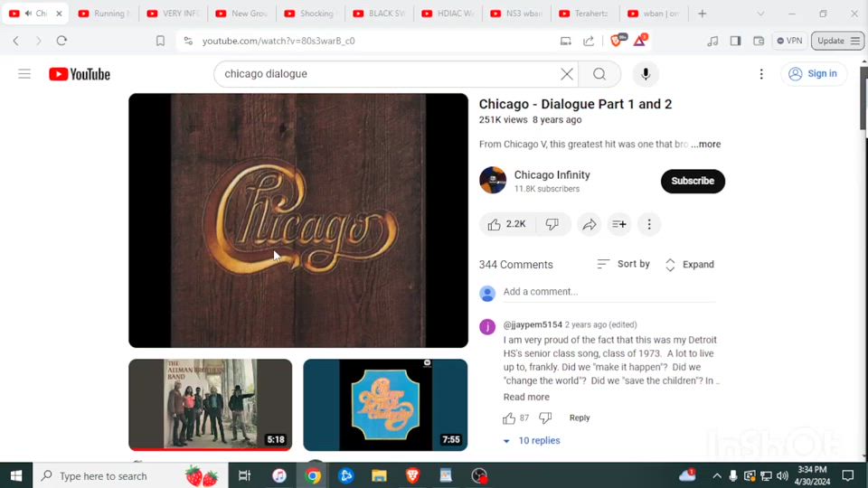Viewport: 868px width, 488px height.
Task: Click the search magnifier button
Action: (599, 74)
